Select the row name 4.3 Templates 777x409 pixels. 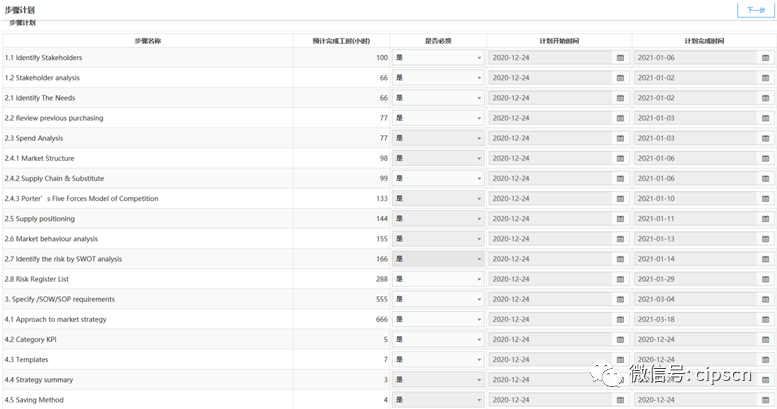click(26, 359)
